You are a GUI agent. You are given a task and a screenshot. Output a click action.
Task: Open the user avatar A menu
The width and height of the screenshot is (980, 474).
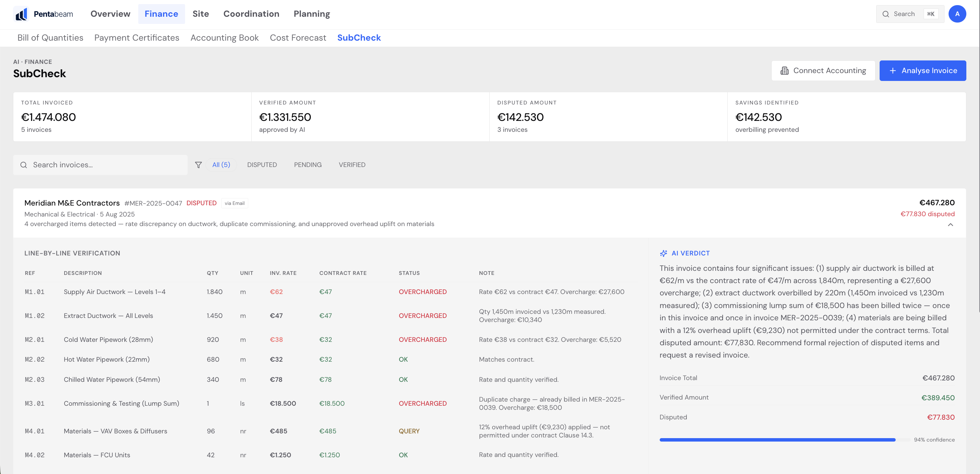[x=957, y=14]
